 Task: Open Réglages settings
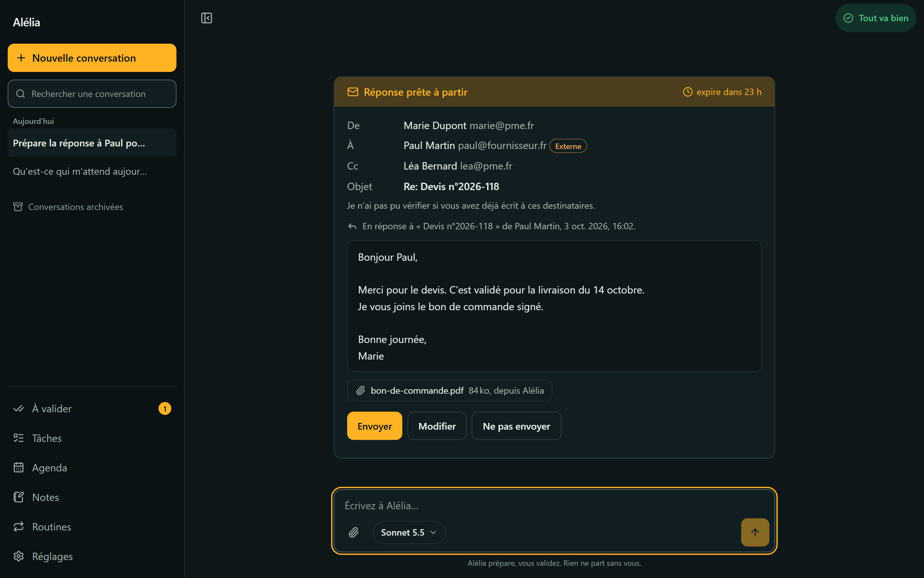[92, 556]
